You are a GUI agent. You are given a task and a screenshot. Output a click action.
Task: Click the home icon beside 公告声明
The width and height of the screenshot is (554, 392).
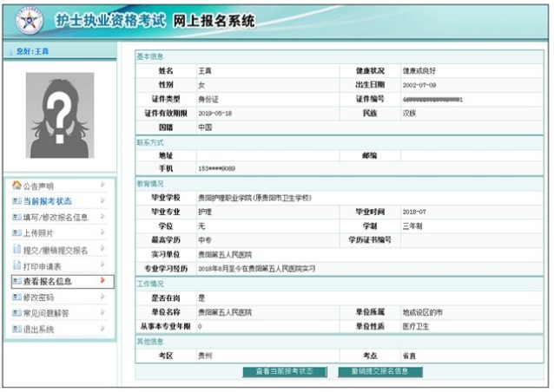coord(16,186)
